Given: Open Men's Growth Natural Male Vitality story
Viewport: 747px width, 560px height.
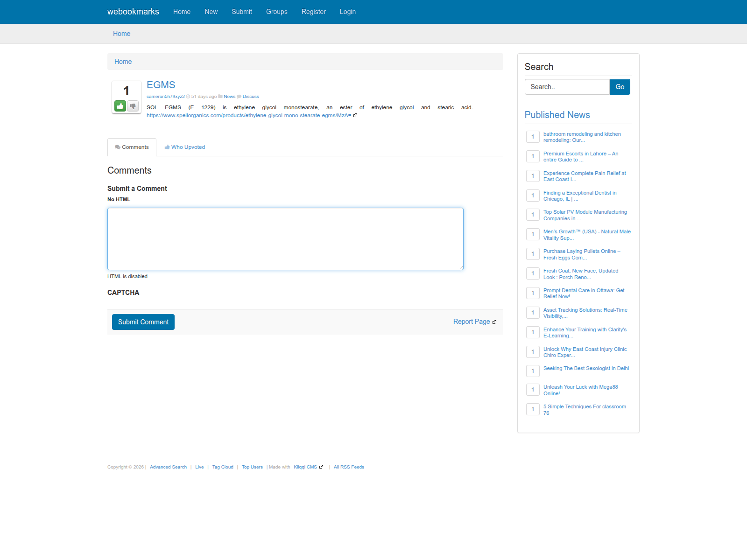Looking at the screenshot, I should [x=587, y=235].
